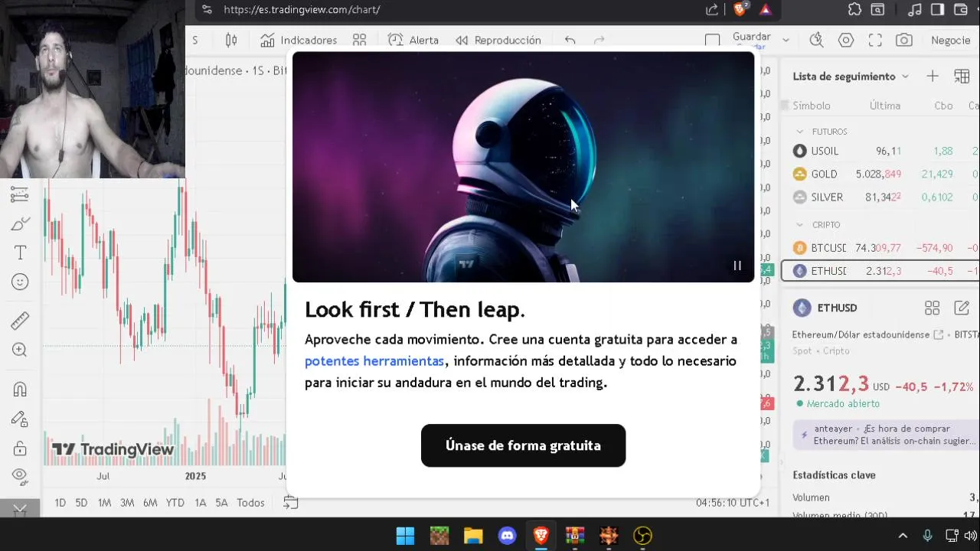Click the browser address bar URL
The image size is (980, 551).
(302, 9)
